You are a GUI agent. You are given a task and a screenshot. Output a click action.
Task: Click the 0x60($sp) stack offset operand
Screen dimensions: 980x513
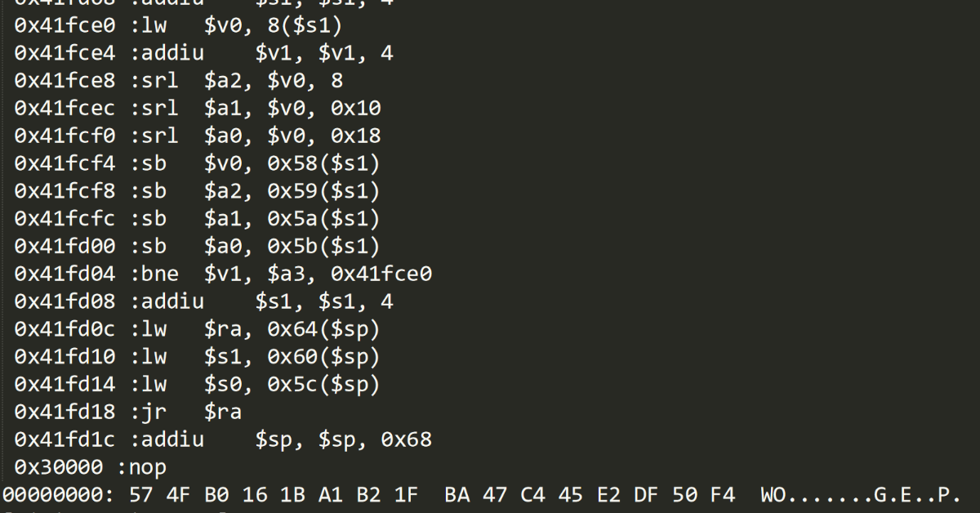tap(323, 357)
